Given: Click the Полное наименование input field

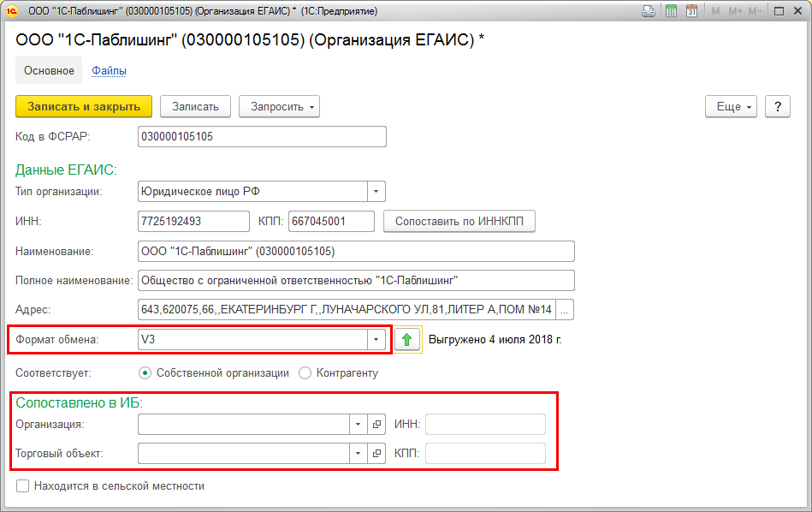Looking at the screenshot, I should tap(356, 280).
